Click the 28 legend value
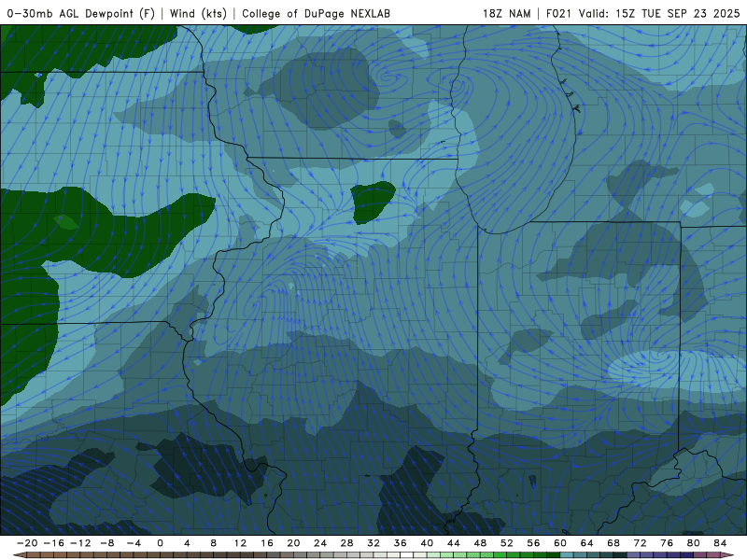The image size is (747, 560). pos(346,543)
